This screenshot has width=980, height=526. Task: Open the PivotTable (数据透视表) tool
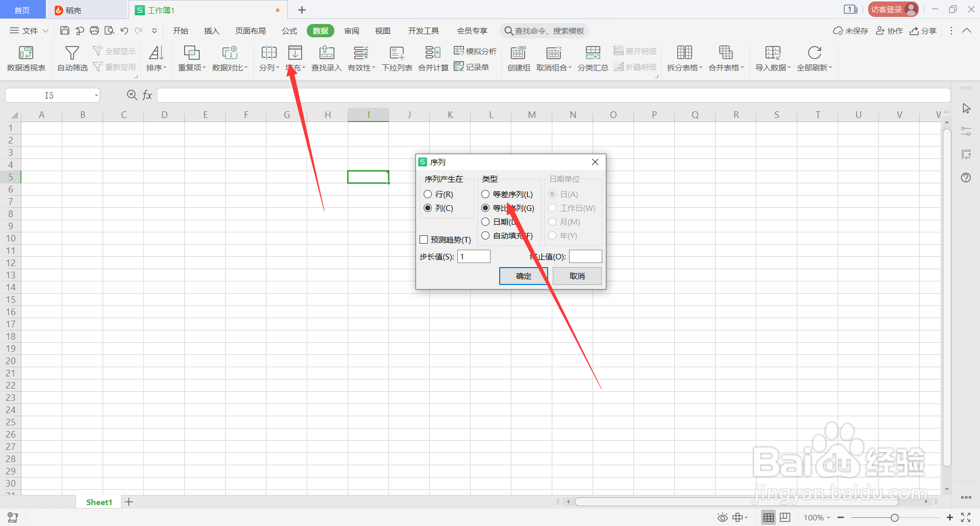[x=26, y=58]
